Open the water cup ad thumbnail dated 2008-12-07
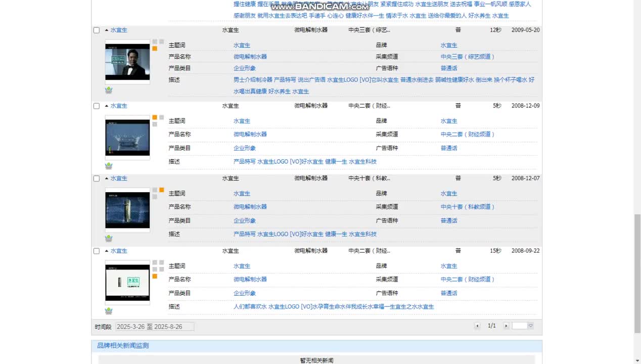The height and width of the screenshot is (364, 641). coord(127,210)
